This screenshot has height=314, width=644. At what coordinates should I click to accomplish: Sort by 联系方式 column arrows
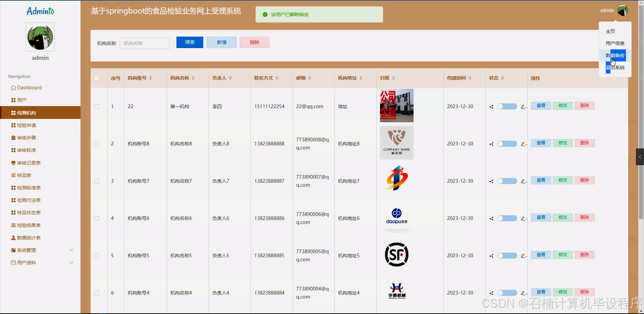coord(277,78)
